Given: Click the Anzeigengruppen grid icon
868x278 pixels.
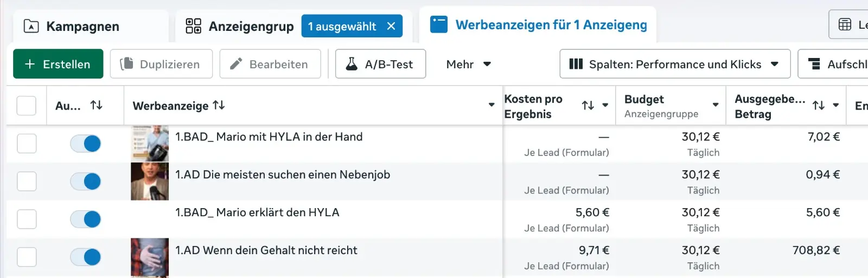Looking at the screenshot, I should click(193, 26).
